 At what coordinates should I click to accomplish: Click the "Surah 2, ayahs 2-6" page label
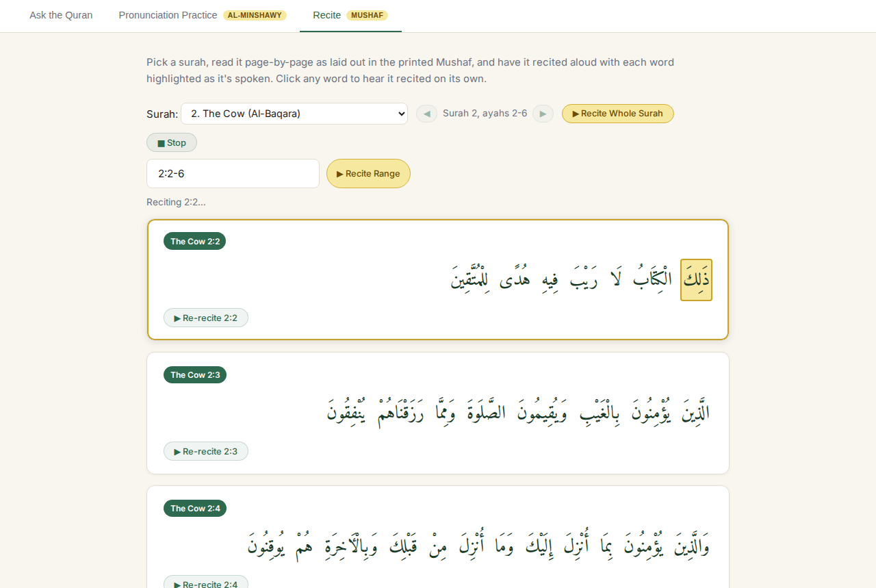tap(485, 113)
